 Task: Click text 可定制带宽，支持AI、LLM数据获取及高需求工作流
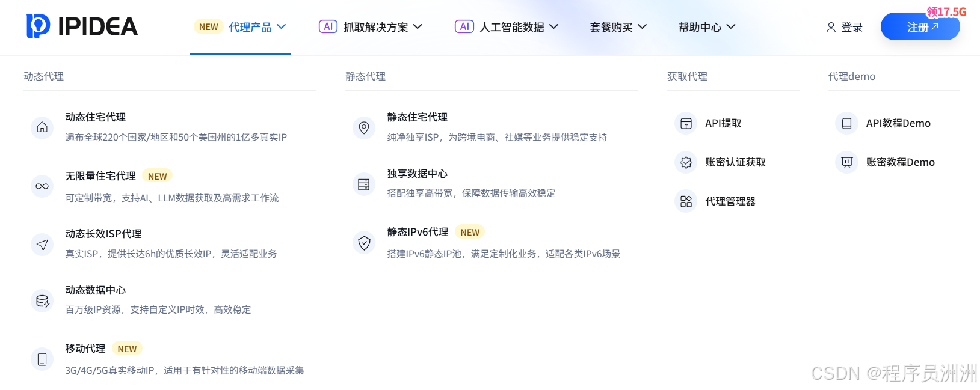[x=172, y=198]
